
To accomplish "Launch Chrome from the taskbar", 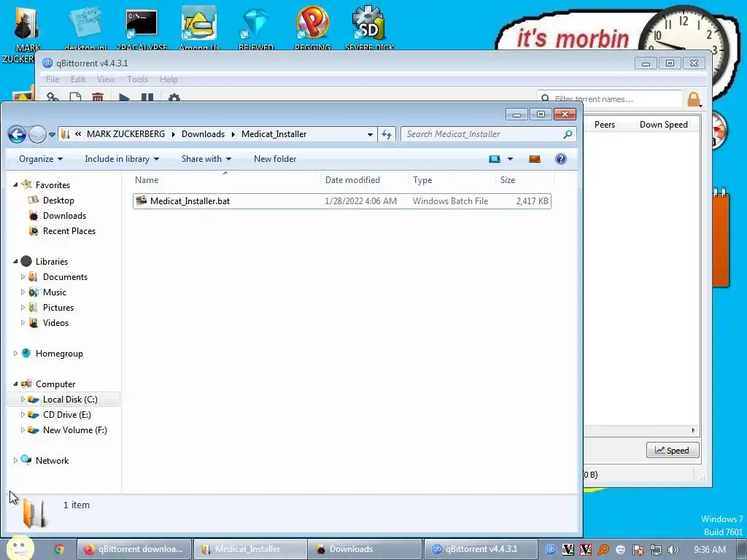I will pos(59,549).
